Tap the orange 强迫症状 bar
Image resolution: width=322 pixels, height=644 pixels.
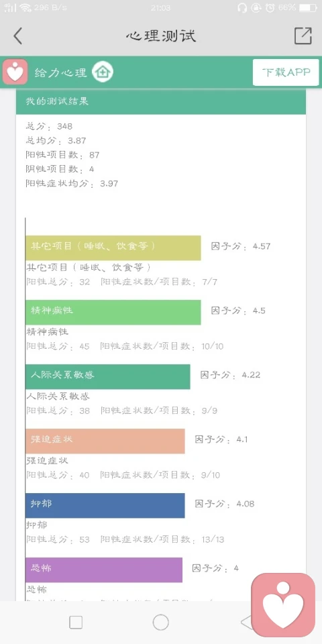pyautogui.click(x=105, y=441)
